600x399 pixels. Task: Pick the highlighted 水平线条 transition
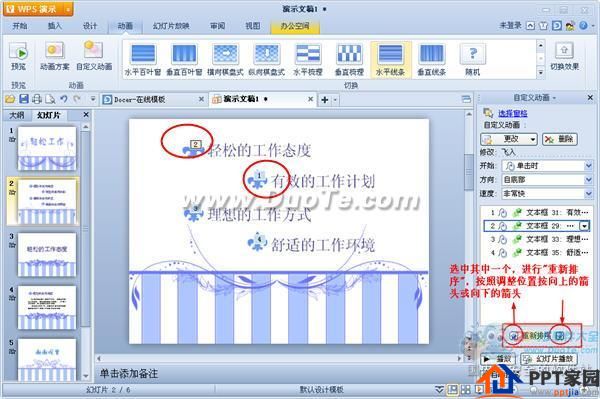390,59
